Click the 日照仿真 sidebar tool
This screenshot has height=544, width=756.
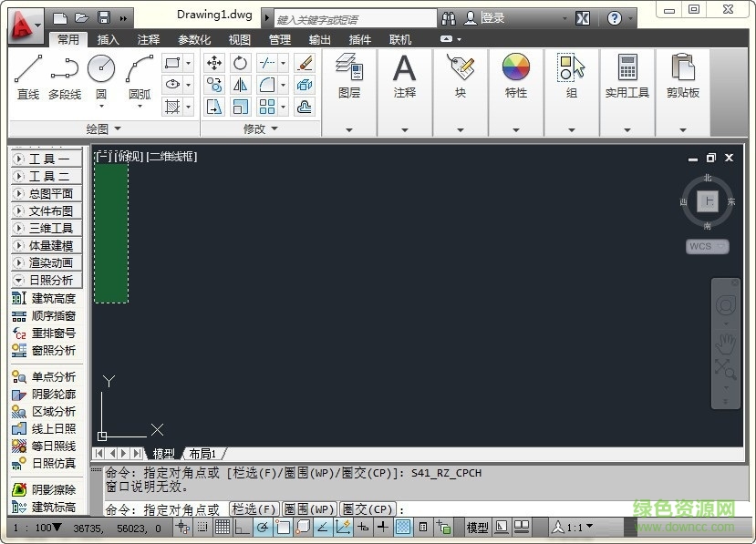(x=44, y=464)
